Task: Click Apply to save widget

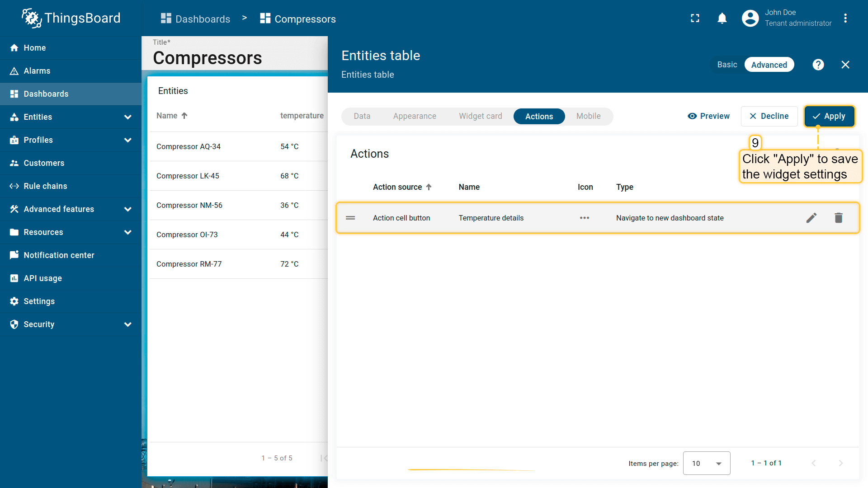Action: coord(829,116)
